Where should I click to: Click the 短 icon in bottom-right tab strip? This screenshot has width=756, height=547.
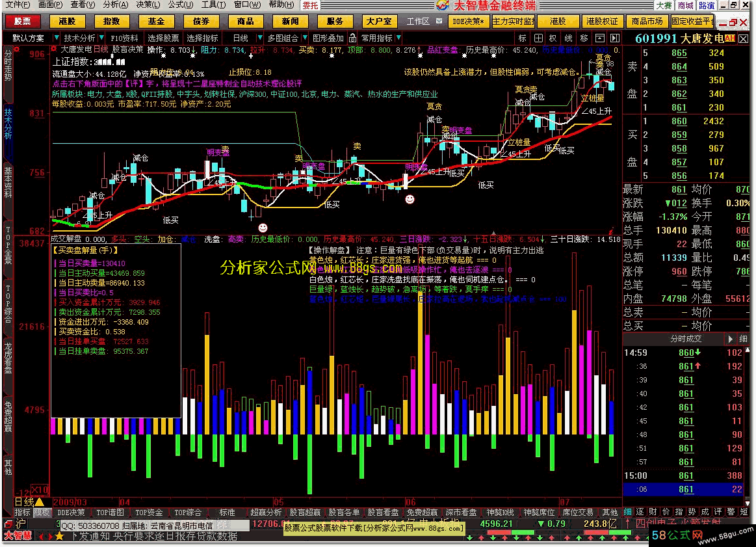[x=744, y=513]
